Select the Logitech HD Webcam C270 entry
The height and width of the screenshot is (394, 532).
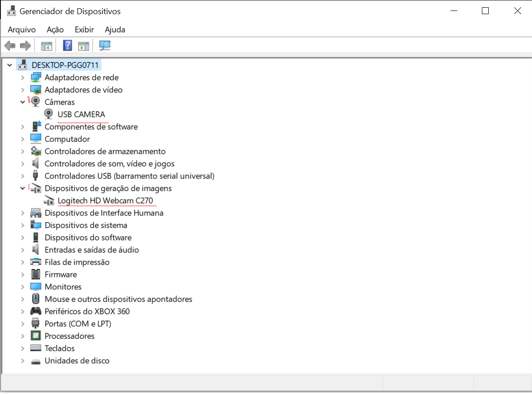[x=106, y=201]
